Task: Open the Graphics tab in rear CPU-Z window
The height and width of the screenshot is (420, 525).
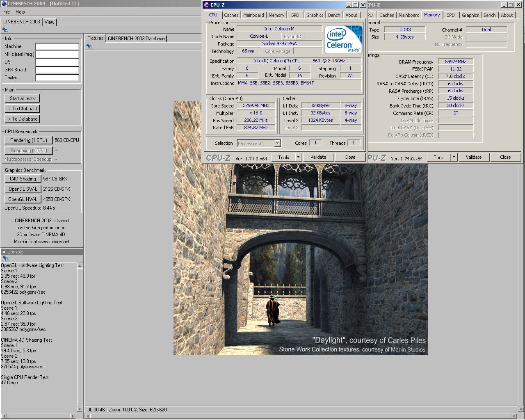Action: pyautogui.click(x=470, y=15)
